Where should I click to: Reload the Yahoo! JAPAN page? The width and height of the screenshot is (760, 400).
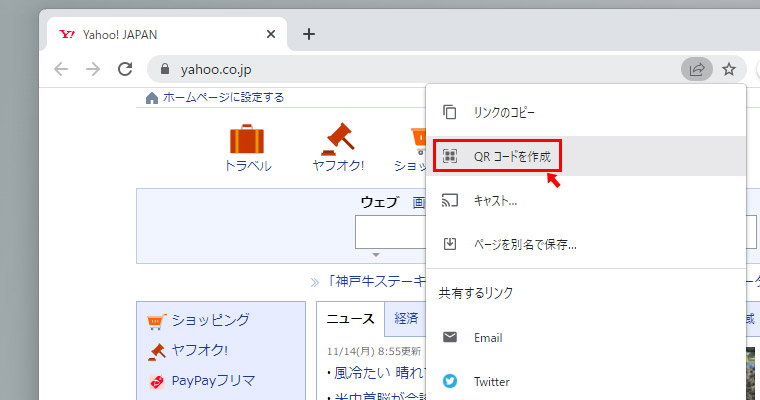tap(125, 69)
